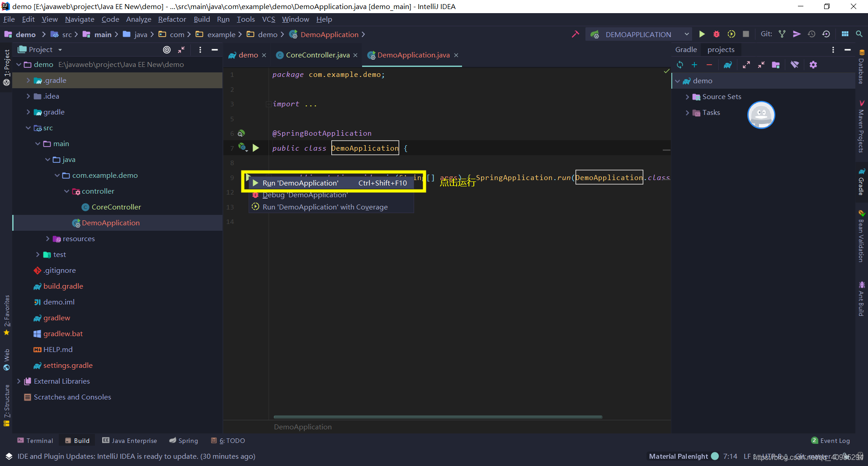The height and width of the screenshot is (466, 868).
Task: Click Run with Coverage toolbar icon
Action: pyautogui.click(x=731, y=34)
